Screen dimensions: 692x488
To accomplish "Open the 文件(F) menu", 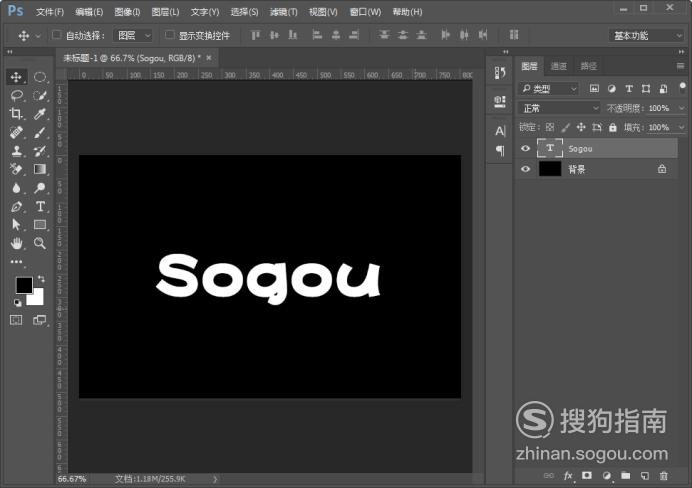I will tap(50, 12).
